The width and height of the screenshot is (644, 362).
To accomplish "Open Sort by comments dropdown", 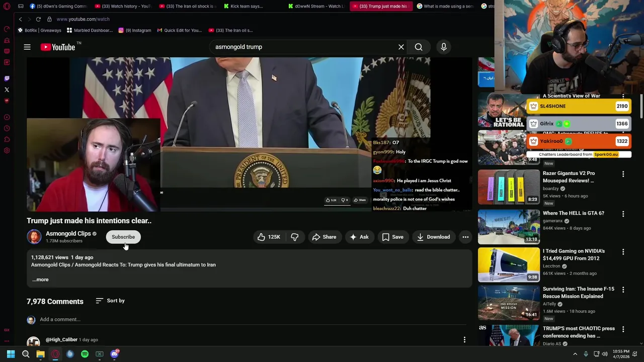I will (x=110, y=301).
